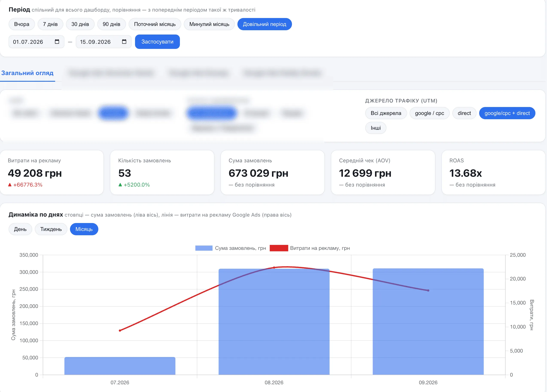Group the chart by Місяць
The width and height of the screenshot is (547, 392).
click(x=84, y=229)
